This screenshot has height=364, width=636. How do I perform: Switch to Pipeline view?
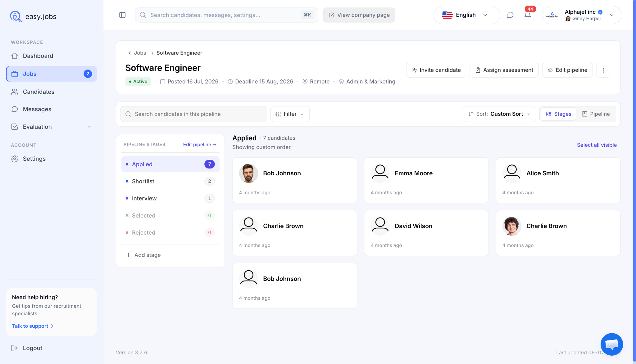pyautogui.click(x=596, y=114)
